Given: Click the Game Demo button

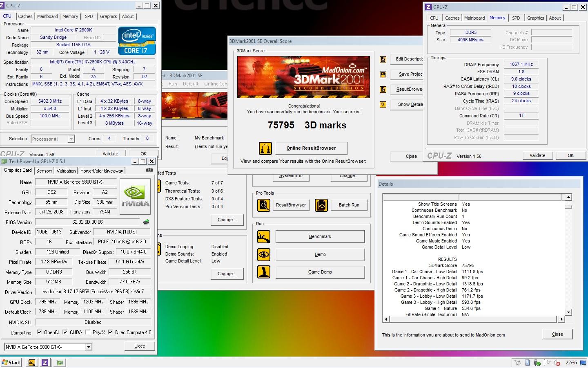Looking at the screenshot, I should click(x=320, y=272).
